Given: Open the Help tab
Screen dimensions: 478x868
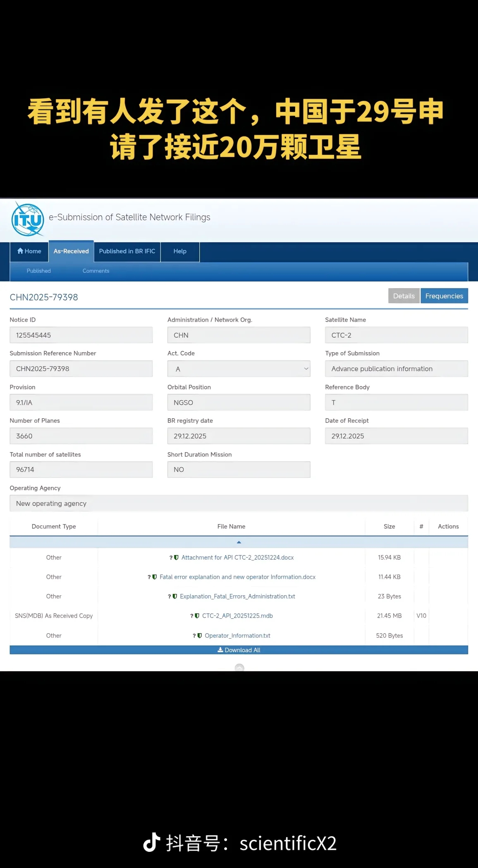Looking at the screenshot, I should tap(180, 251).
